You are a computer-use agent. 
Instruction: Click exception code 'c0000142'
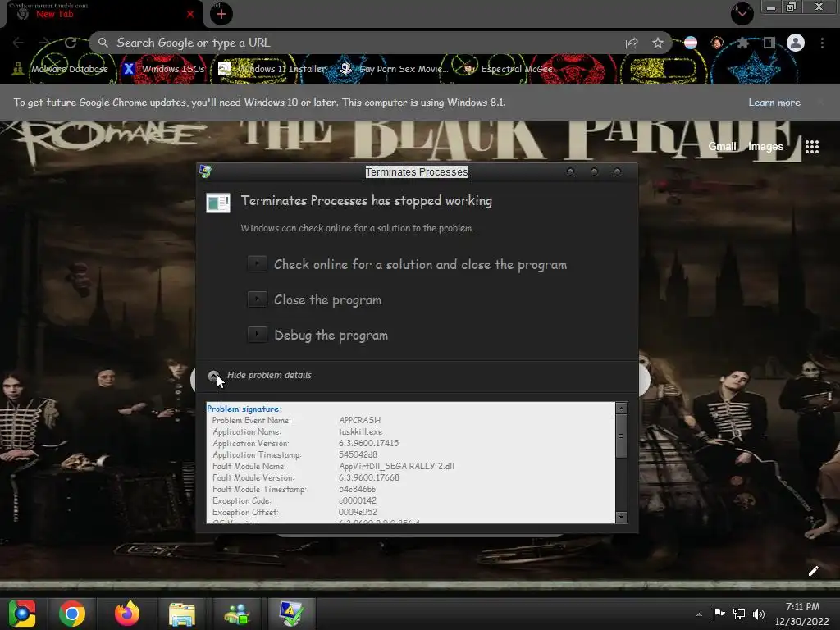[x=358, y=500]
